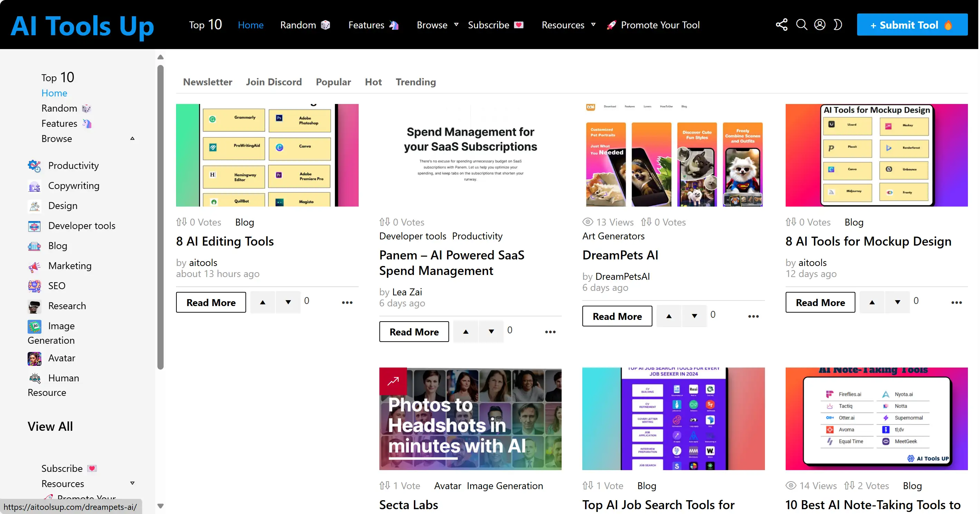The height and width of the screenshot is (514, 980).
Task: Switch to the Newsletter tab
Action: tap(207, 82)
